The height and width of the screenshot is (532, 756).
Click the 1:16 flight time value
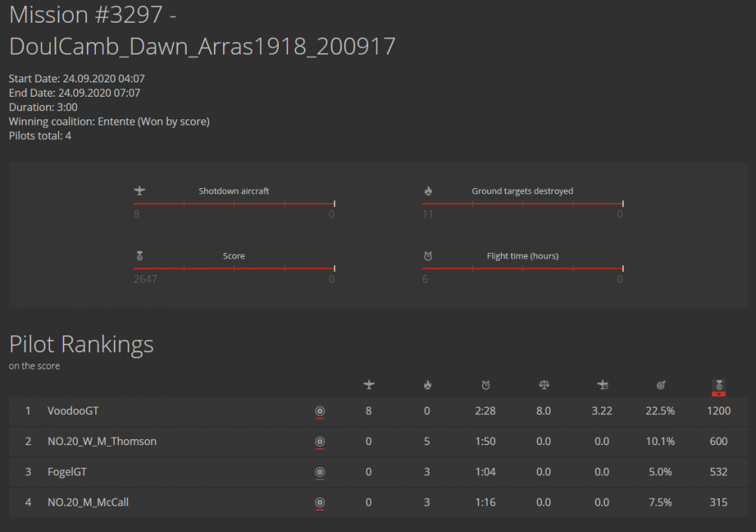click(485, 502)
